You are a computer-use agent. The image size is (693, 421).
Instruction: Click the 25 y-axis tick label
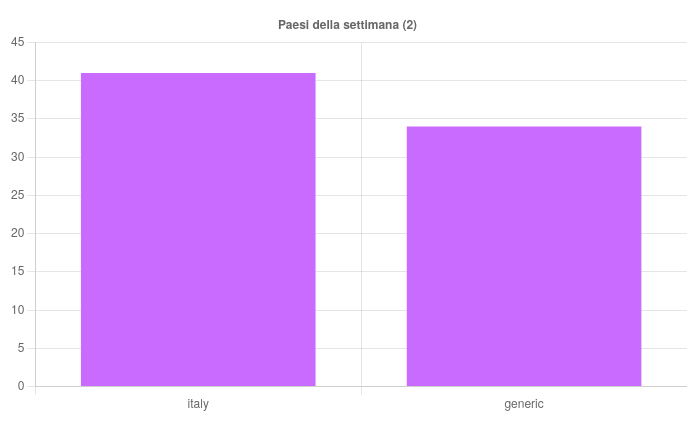(x=18, y=195)
